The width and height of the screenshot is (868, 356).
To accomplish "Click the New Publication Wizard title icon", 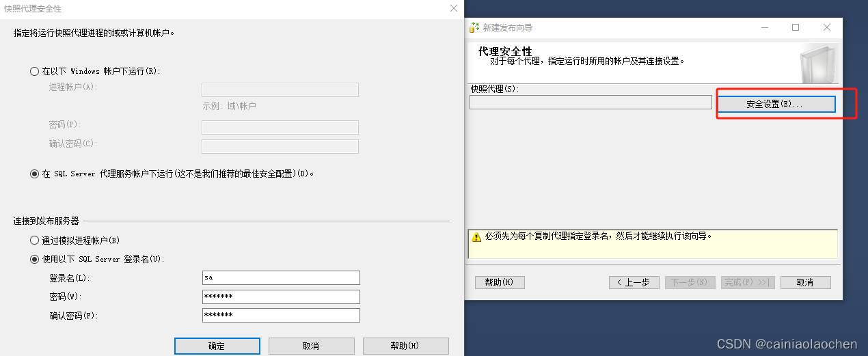I will point(475,27).
